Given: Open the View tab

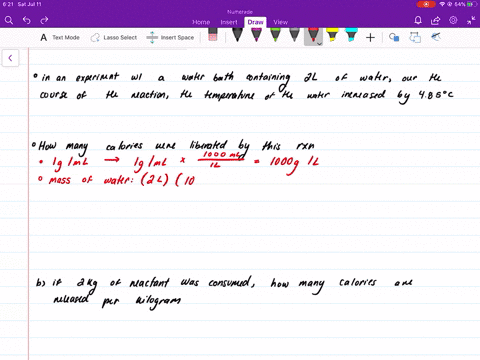Looking at the screenshot, I should tap(280, 22).
